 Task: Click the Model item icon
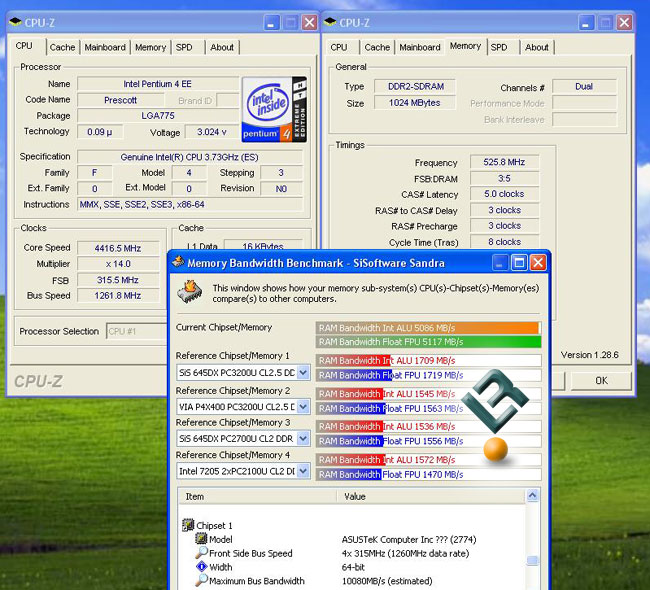[201, 539]
